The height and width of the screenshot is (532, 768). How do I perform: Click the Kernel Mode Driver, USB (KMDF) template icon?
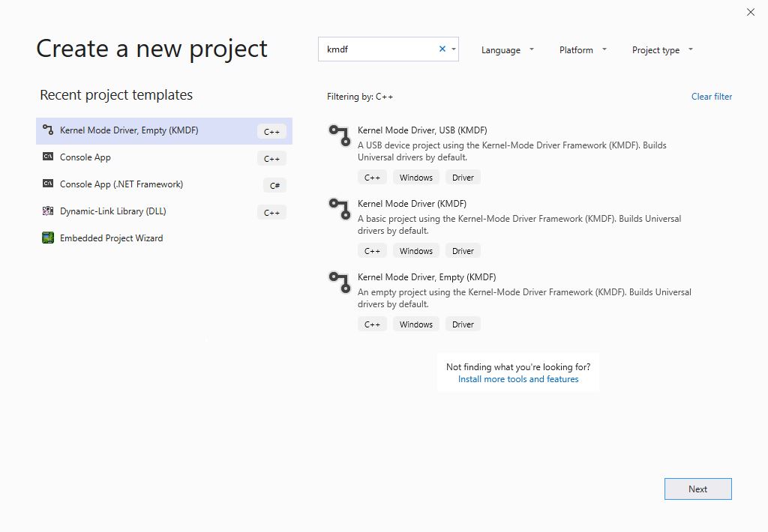tap(340, 136)
